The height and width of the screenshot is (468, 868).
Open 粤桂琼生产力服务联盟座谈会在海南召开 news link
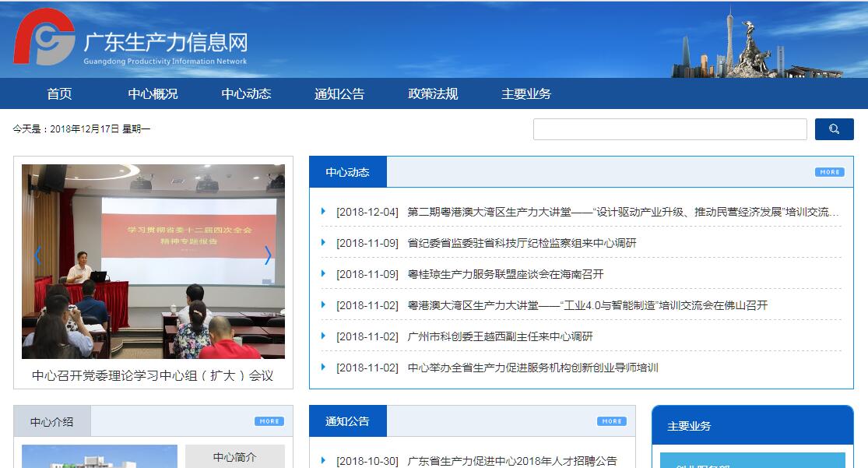[x=505, y=274]
